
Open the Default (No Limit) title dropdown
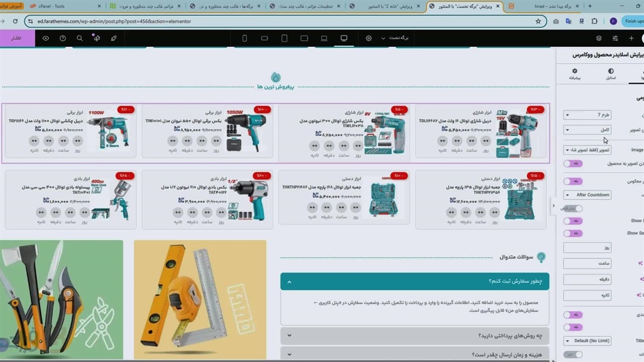[x=587, y=341]
